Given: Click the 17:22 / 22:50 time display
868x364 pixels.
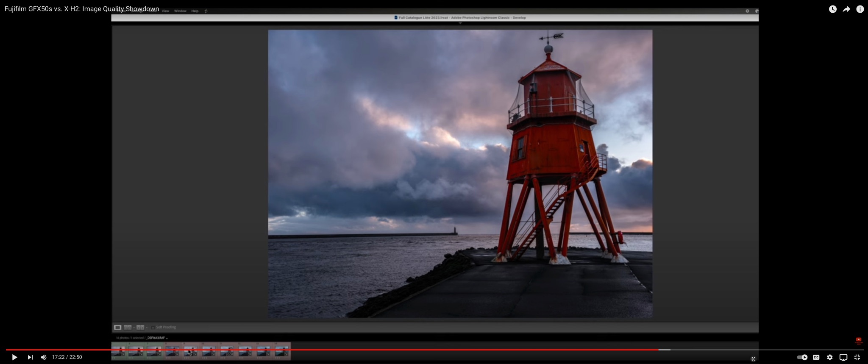Looking at the screenshot, I should 67,357.
